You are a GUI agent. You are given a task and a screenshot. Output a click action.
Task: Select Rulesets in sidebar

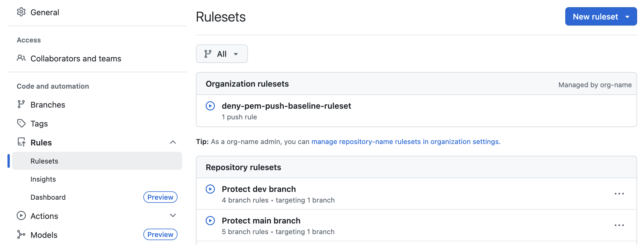(97, 161)
